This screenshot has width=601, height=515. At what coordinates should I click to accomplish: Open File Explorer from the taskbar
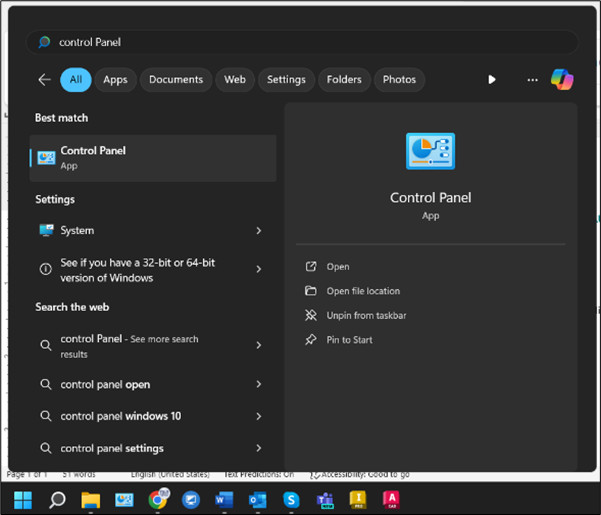(x=91, y=500)
